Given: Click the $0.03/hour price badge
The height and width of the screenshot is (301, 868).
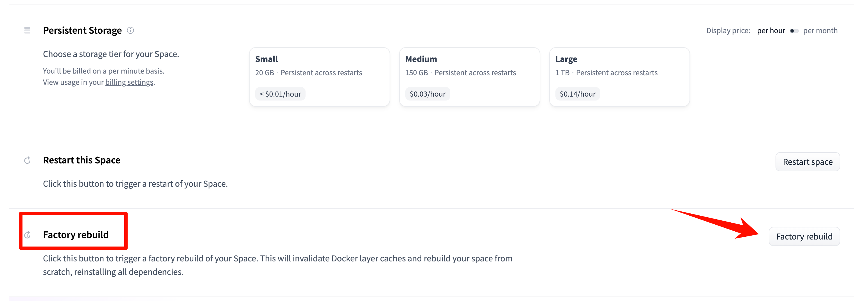Looking at the screenshot, I should pos(427,94).
